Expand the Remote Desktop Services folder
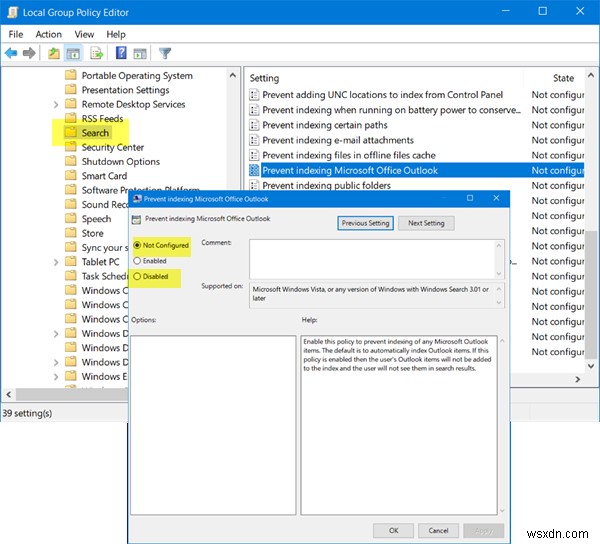Screen dimensions: 600x544 [56, 104]
